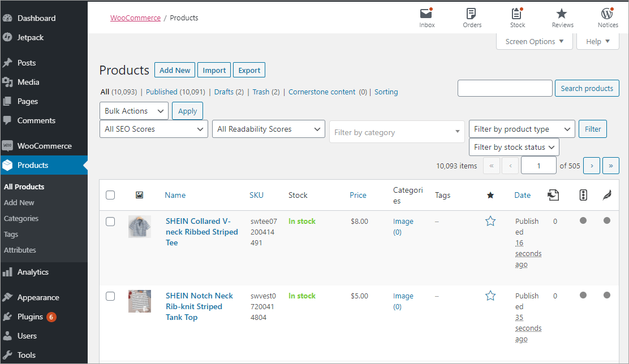Sort products by the Price column

point(358,195)
